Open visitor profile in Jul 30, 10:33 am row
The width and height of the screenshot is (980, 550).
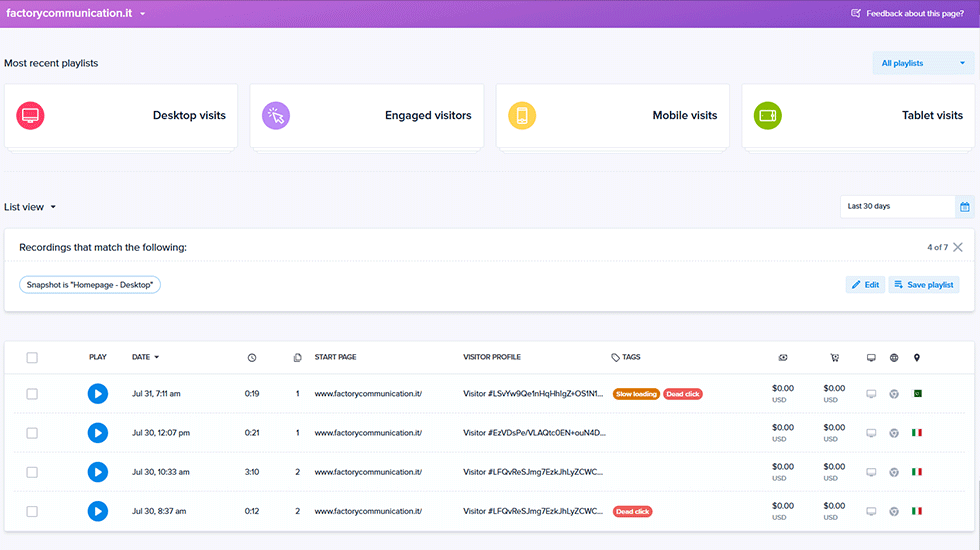[x=533, y=472]
